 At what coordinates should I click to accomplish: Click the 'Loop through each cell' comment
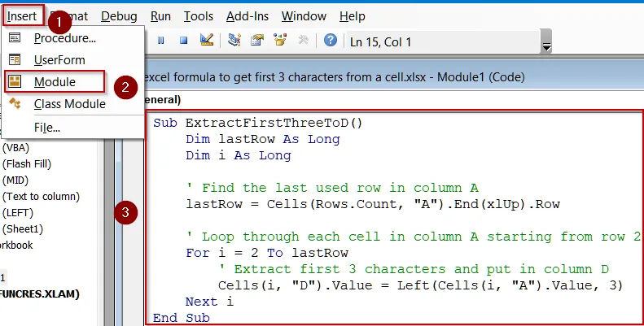coord(413,237)
